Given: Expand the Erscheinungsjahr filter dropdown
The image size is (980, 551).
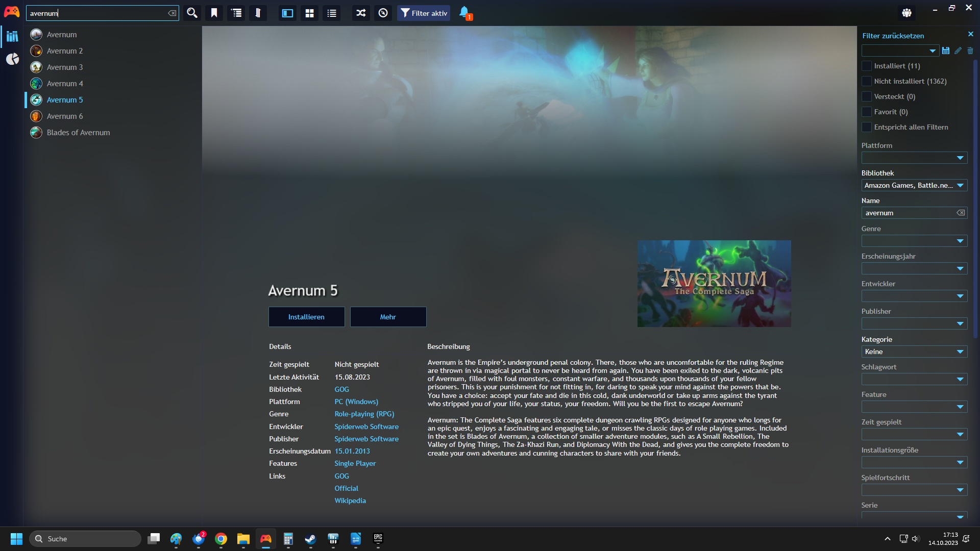Looking at the screenshot, I should coord(960,268).
